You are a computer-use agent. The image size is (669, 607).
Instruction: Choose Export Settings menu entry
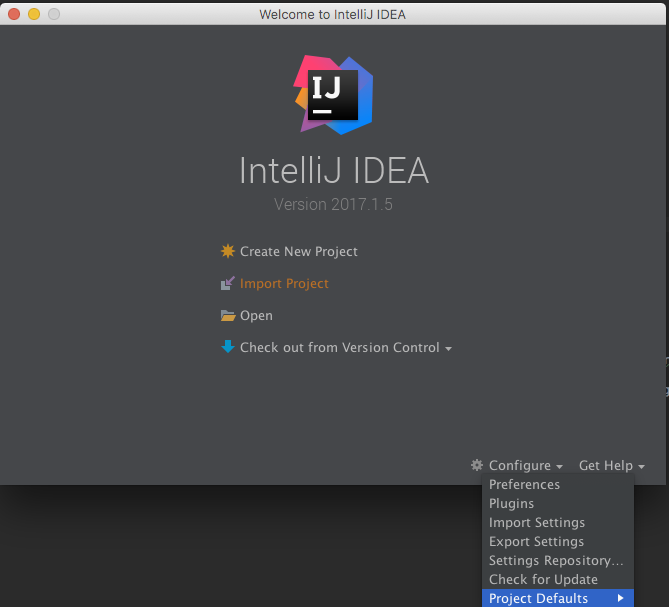pyautogui.click(x=536, y=541)
